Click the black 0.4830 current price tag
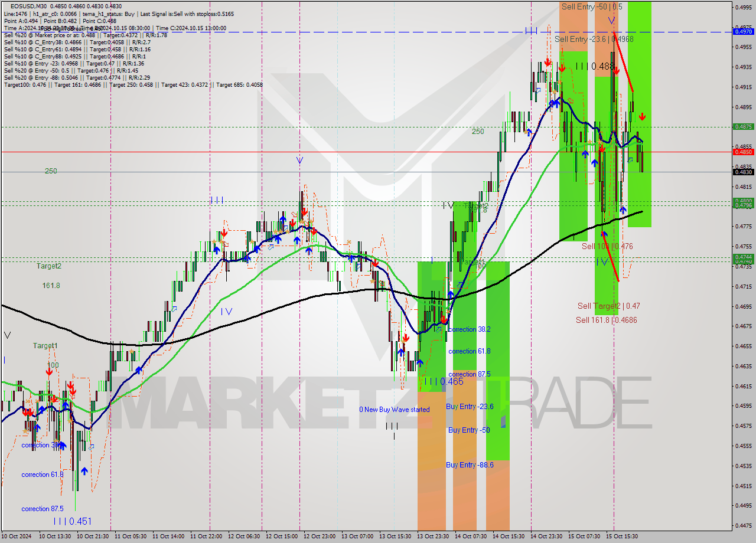756x543 pixels. [x=742, y=172]
